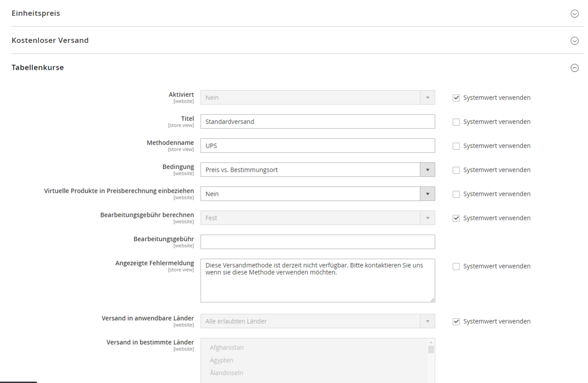Enable Systemwert verwenden for Titel
This screenshot has height=383, width=588.
tap(456, 122)
